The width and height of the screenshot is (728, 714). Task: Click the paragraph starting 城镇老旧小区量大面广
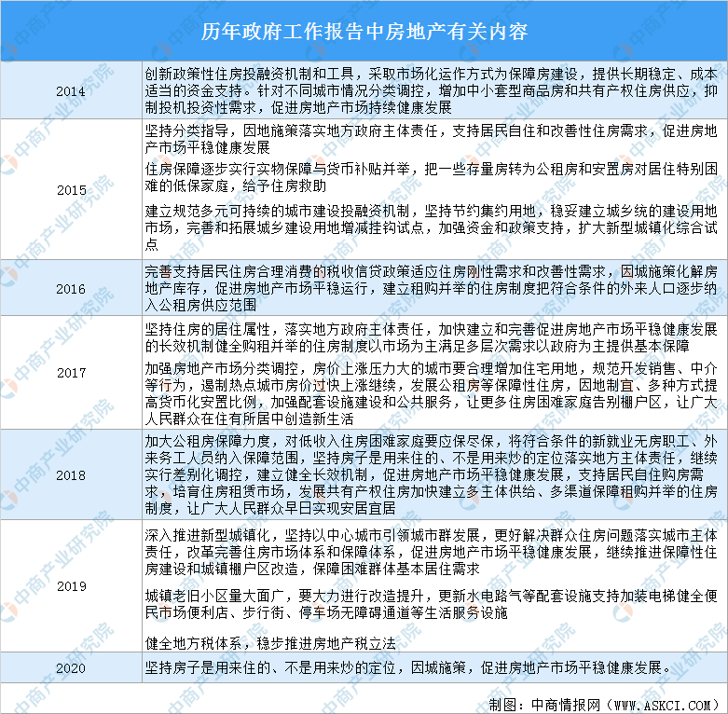431,604
